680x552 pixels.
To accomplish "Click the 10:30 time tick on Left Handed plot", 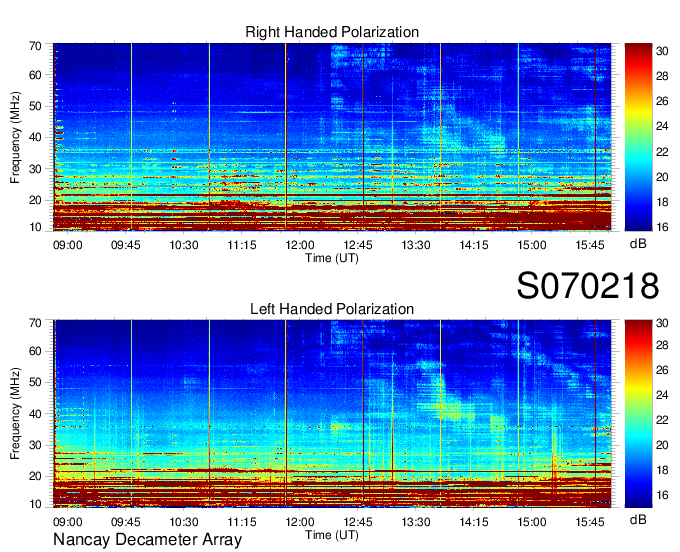I will pyautogui.click(x=184, y=522).
